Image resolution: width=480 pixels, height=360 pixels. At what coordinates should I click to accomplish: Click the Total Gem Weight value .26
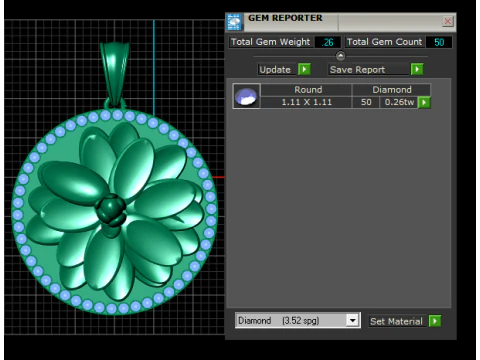click(x=328, y=42)
